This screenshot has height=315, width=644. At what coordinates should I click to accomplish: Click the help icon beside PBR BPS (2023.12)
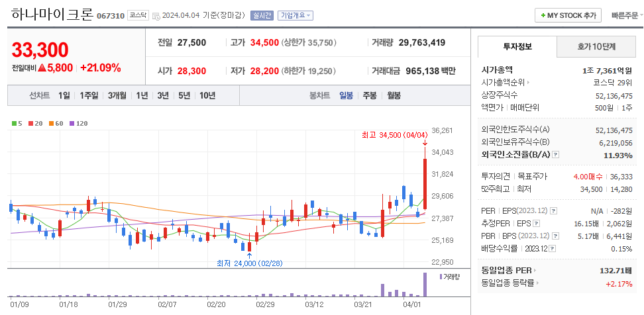(555, 236)
